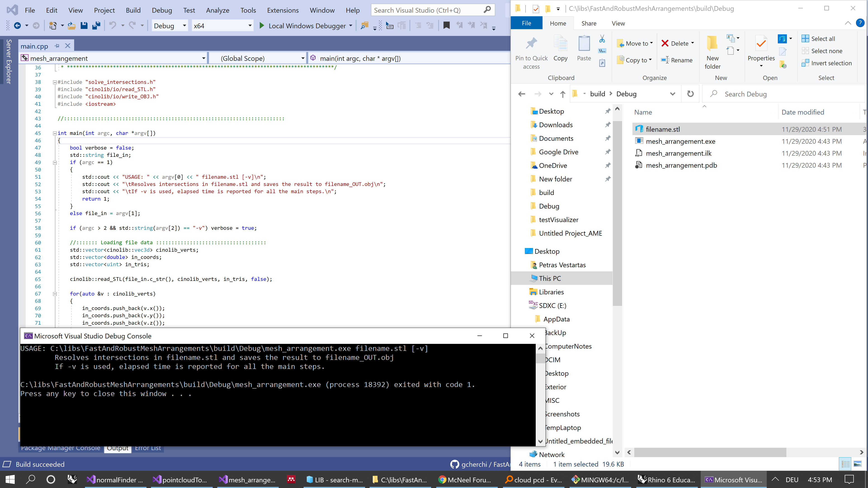Expand the Global Scope dropdown
The width and height of the screenshot is (868, 488).
coord(302,58)
